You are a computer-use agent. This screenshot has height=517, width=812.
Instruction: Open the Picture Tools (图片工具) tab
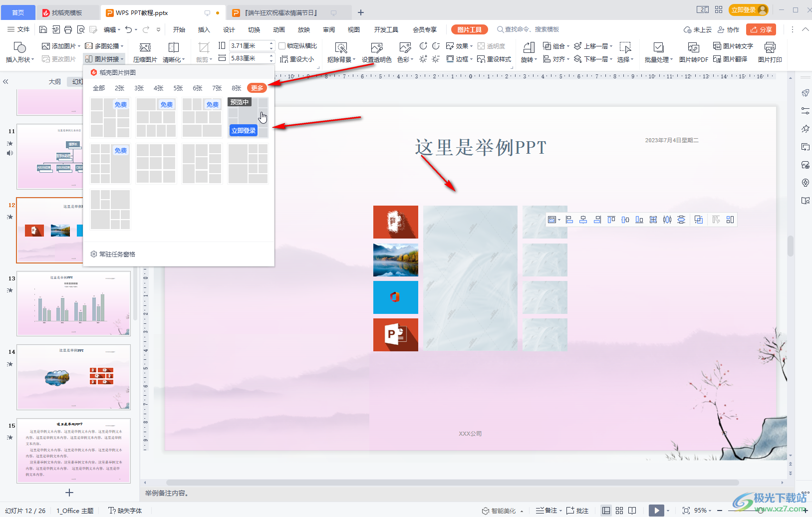(x=470, y=29)
